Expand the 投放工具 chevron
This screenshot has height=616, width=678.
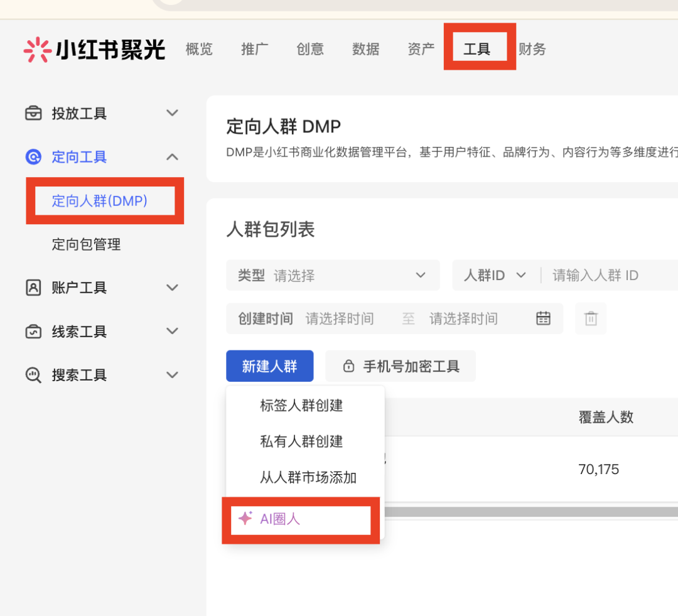172,113
